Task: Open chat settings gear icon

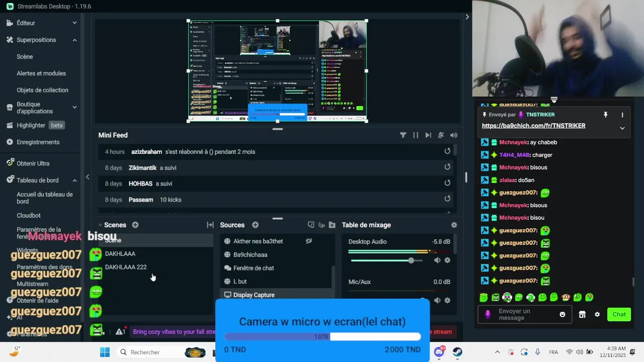Action: (597, 315)
